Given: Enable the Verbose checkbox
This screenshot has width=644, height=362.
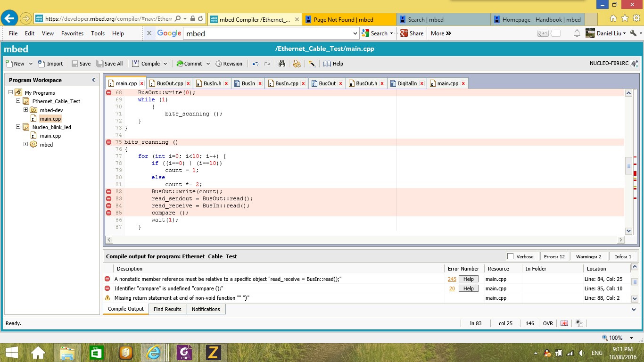Looking at the screenshot, I should pos(510,256).
